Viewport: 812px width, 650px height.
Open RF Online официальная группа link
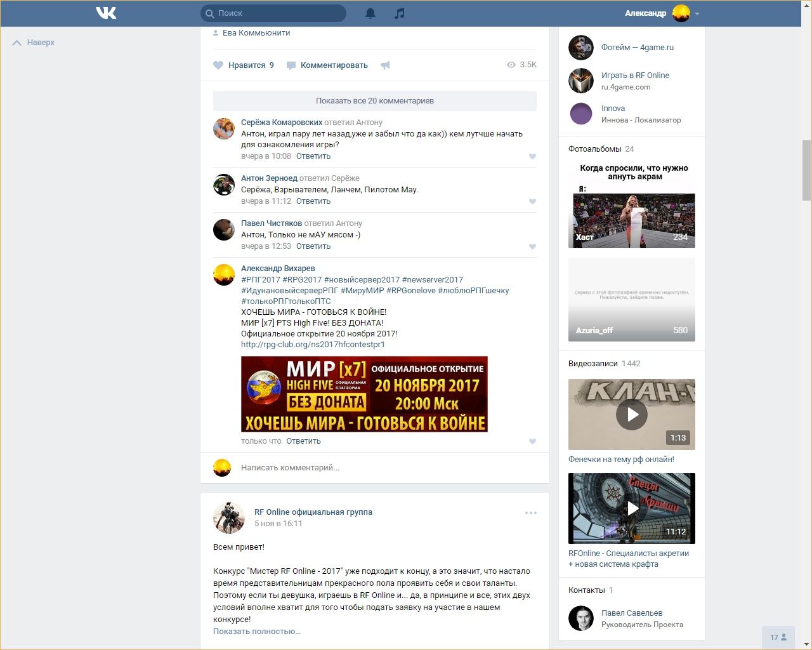click(313, 512)
